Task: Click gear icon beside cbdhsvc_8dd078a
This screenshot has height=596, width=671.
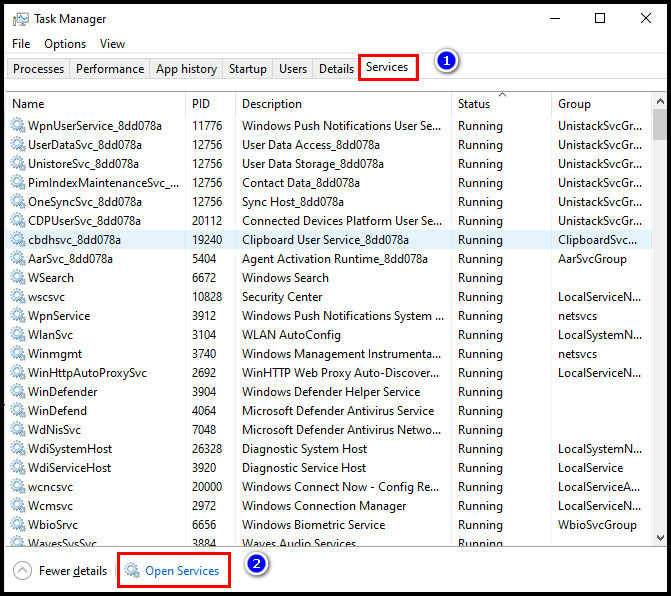Action: (x=18, y=240)
